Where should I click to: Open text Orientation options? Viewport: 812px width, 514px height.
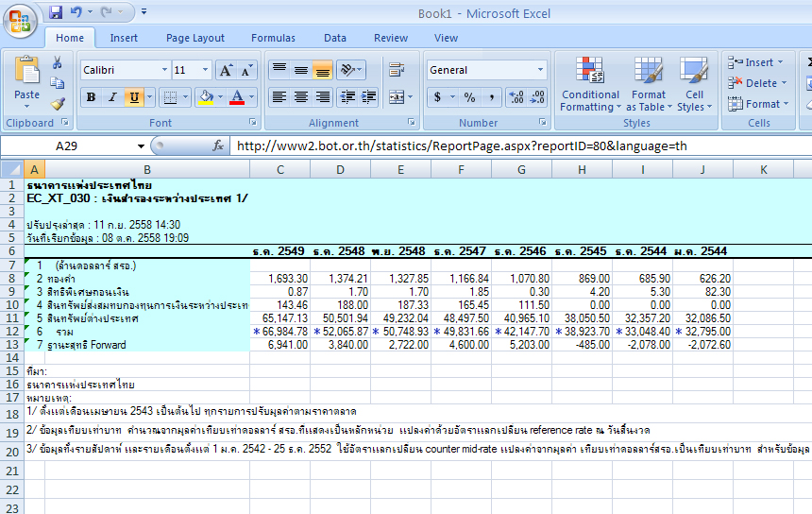pyautogui.click(x=351, y=70)
